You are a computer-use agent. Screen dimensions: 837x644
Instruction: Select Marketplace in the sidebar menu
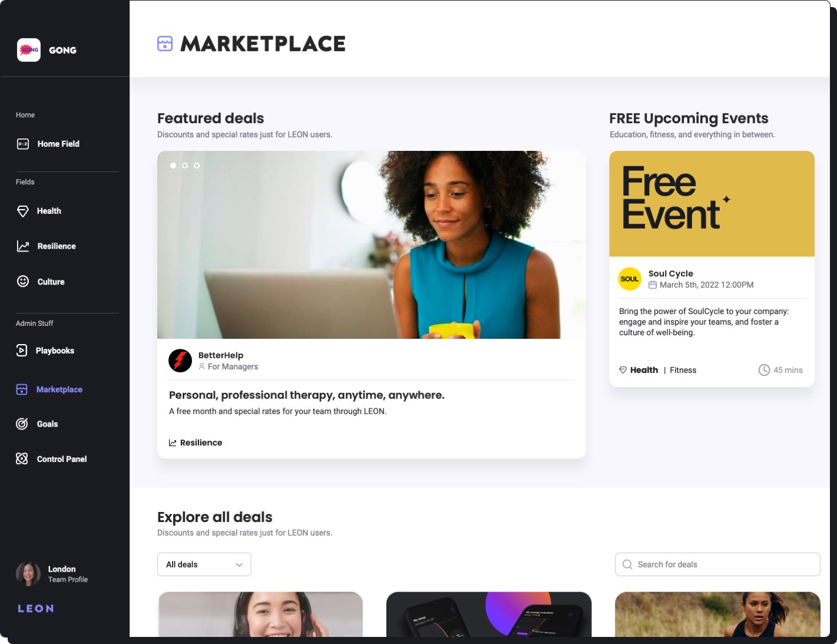coord(59,389)
